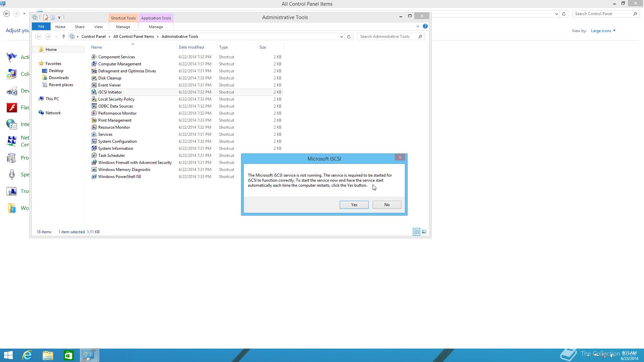The width and height of the screenshot is (644, 362).
Task: Open Desktop in Favorites
Action: [x=56, y=71]
